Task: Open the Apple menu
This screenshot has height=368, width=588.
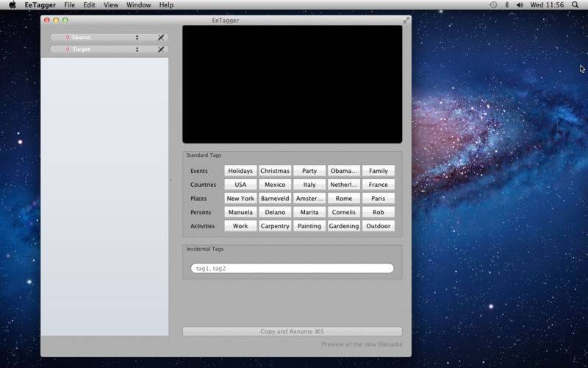Action: [12, 5]
